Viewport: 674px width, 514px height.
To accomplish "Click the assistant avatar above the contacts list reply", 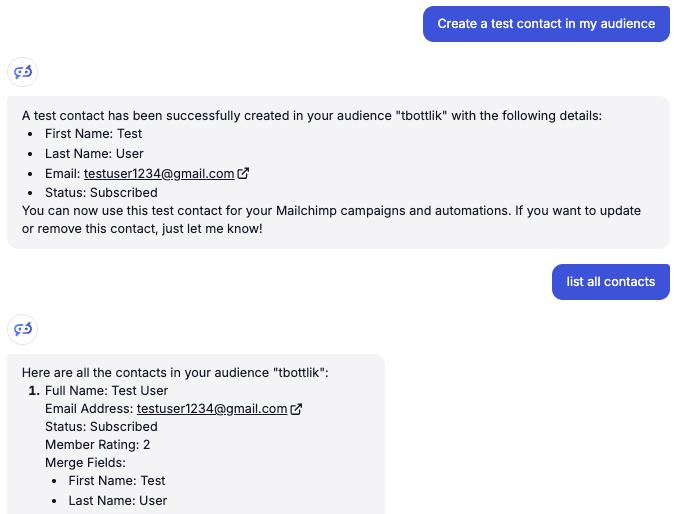I will click(22, 328).
